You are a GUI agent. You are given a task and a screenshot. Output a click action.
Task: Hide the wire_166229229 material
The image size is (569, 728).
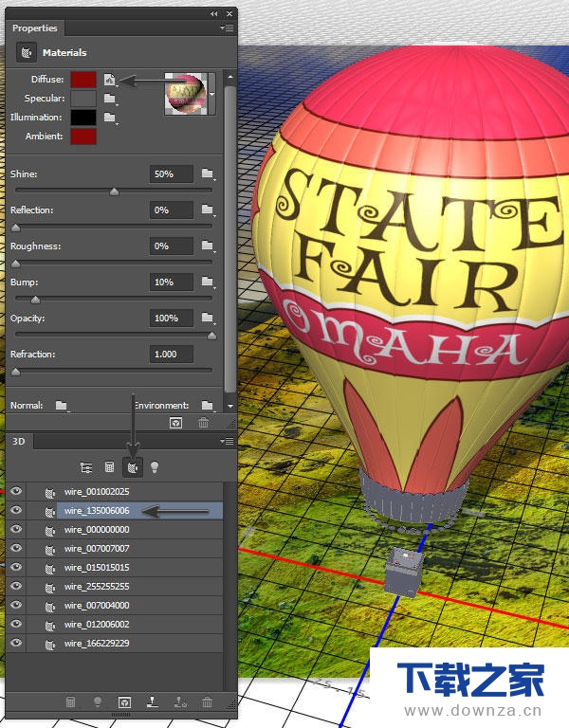pyautogui.click(x=16, y=643)
